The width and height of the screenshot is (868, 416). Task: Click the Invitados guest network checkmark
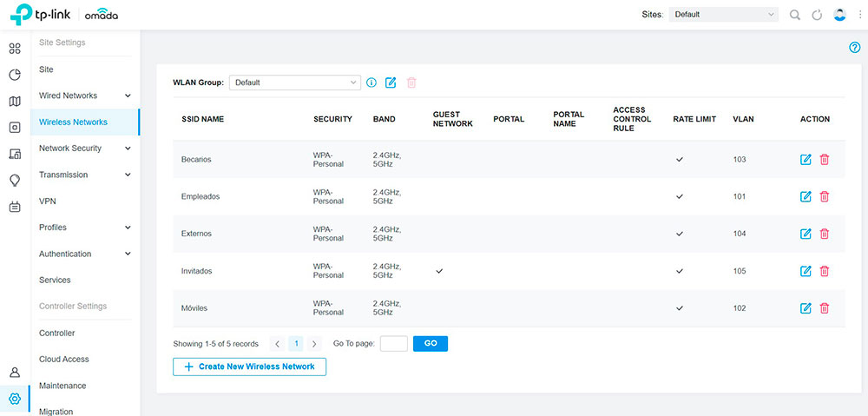pos(439,272)
